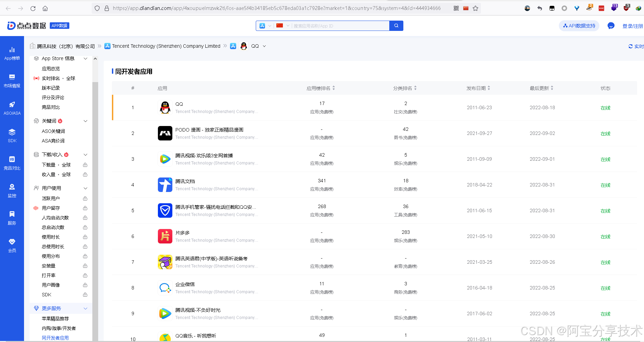Click the site security shield icon

tap(97, 8)
